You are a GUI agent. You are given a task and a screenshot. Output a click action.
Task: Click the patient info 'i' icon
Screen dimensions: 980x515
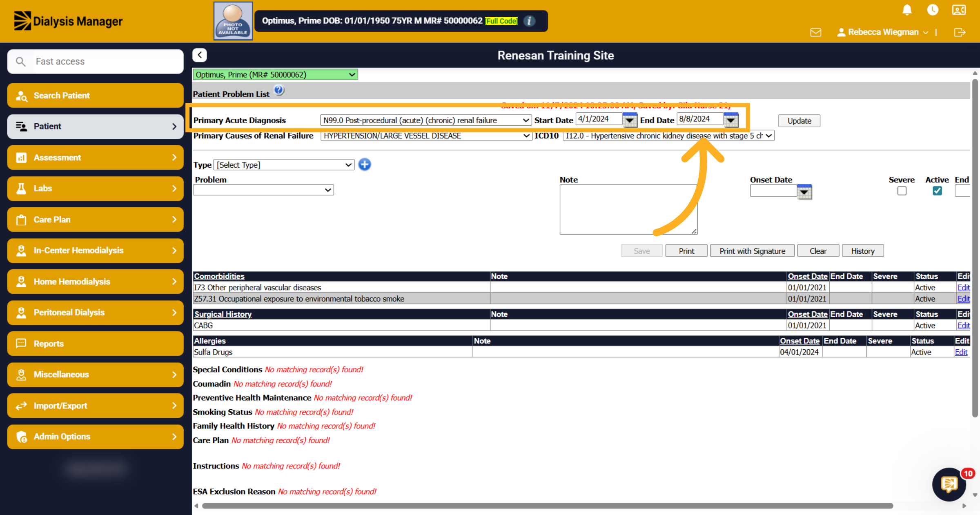coord(529,21)
